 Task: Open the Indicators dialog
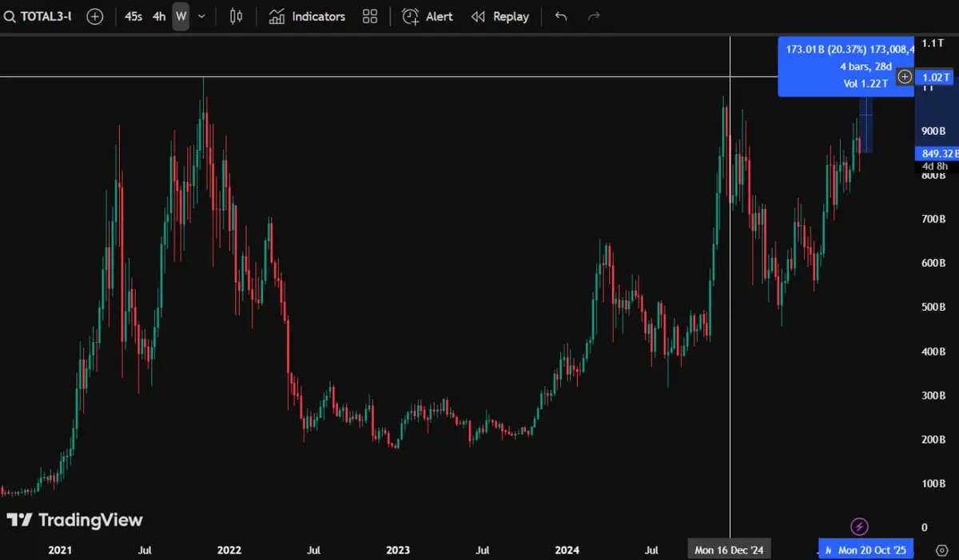[x=307, y=16]
